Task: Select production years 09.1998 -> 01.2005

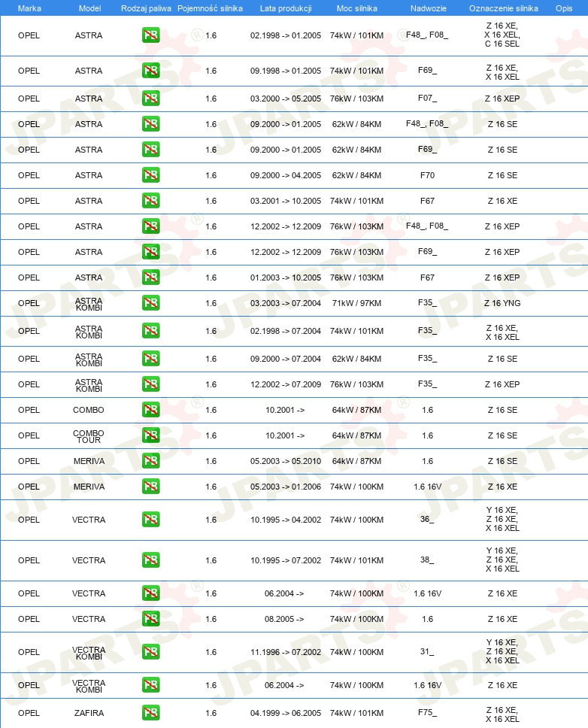Action: tap(286, 71)
